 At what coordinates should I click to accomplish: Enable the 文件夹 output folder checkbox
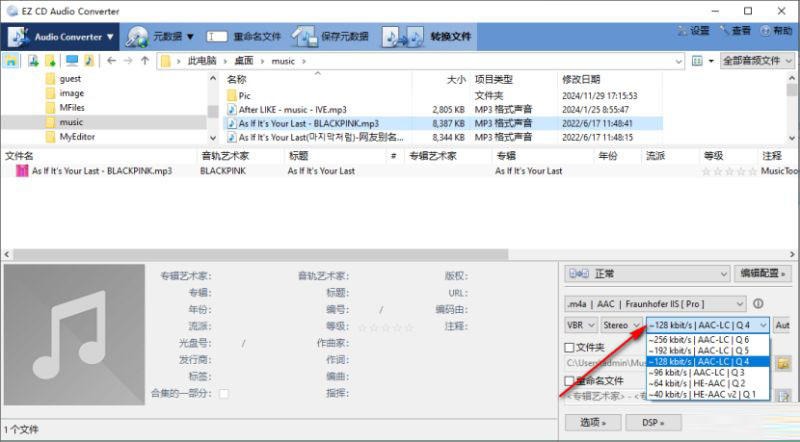pyautogui.click(x=569, y=348)
